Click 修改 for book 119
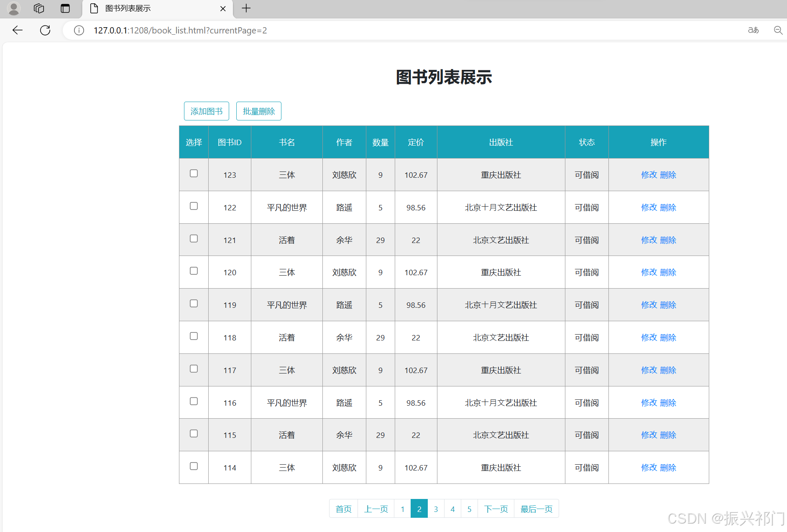 [649, 305]
